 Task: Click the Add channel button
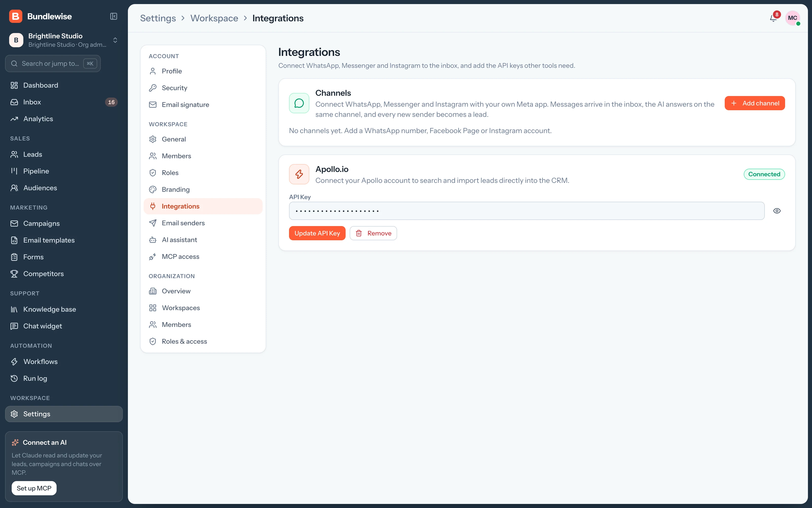pos(755,103)
